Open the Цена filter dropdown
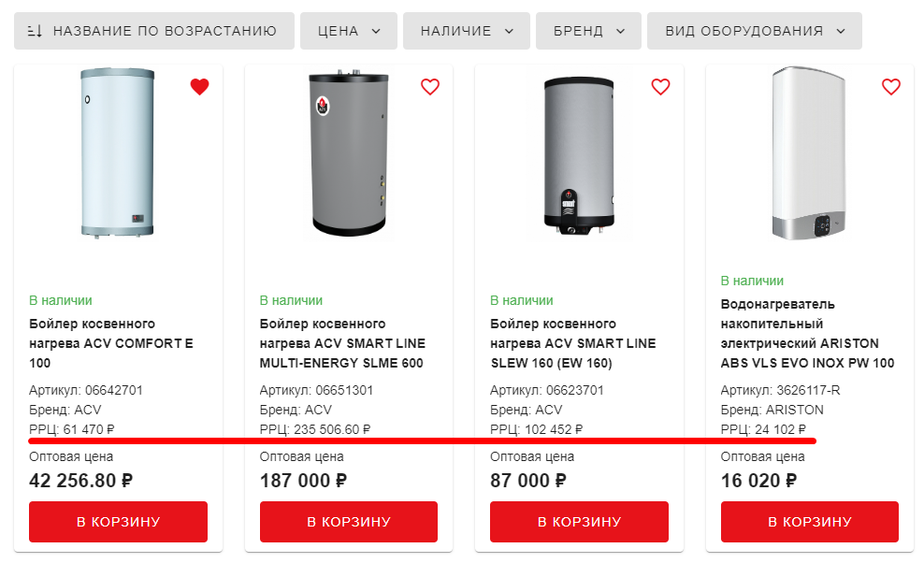 [x=349, y=31]
